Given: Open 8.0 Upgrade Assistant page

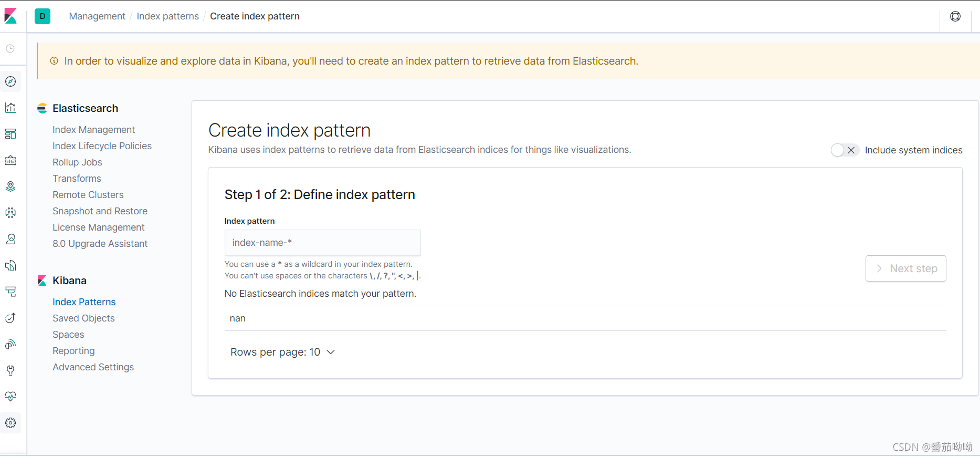Looking at the screenshot, I should click(100, 244).
